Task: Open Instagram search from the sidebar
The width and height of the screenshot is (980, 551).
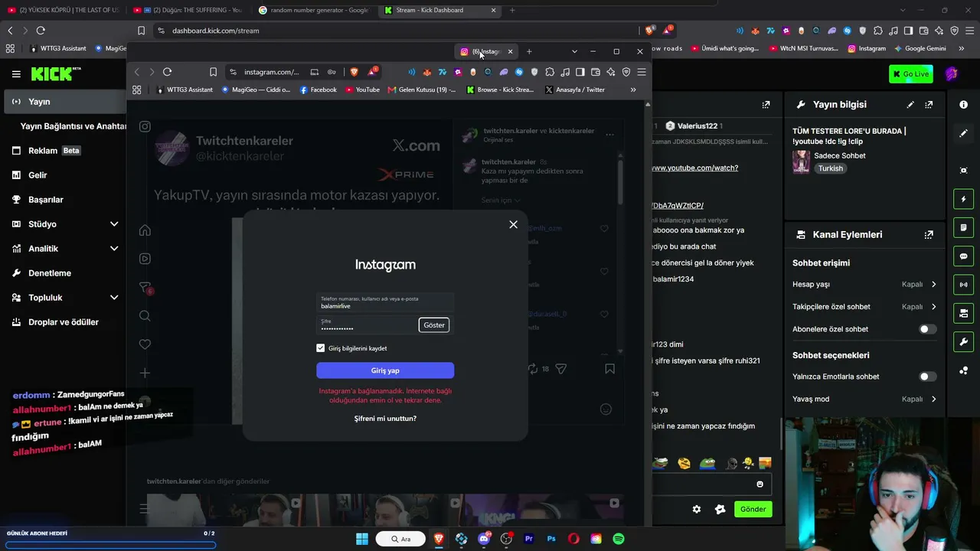Action: coord(145,315)
